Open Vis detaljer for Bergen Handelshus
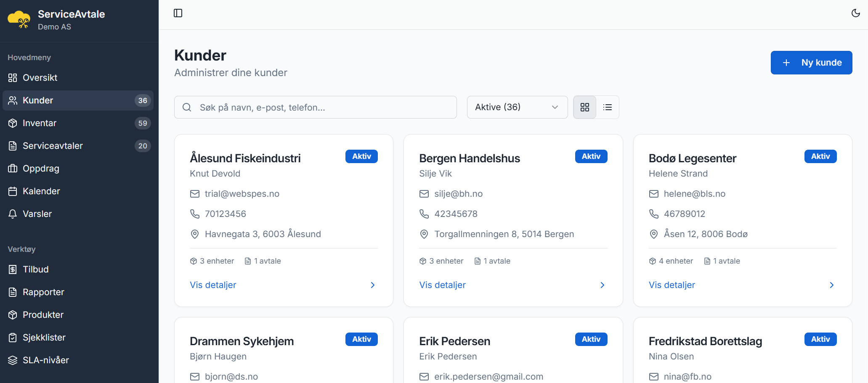This screenshot has width=868, height=383. click(x=442, y=285)
